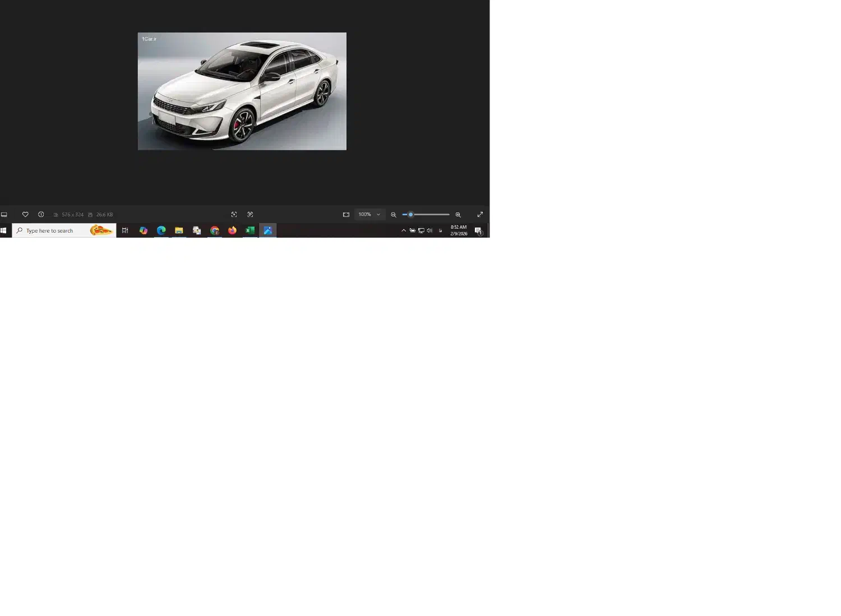Toggle the filmstrip view icon

click(4, 215)
